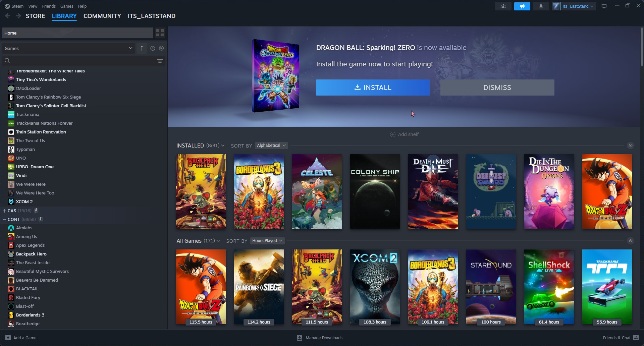Open the Colony Ship game cover
Viewport: 644px width, 346px height.
point(375,191)
